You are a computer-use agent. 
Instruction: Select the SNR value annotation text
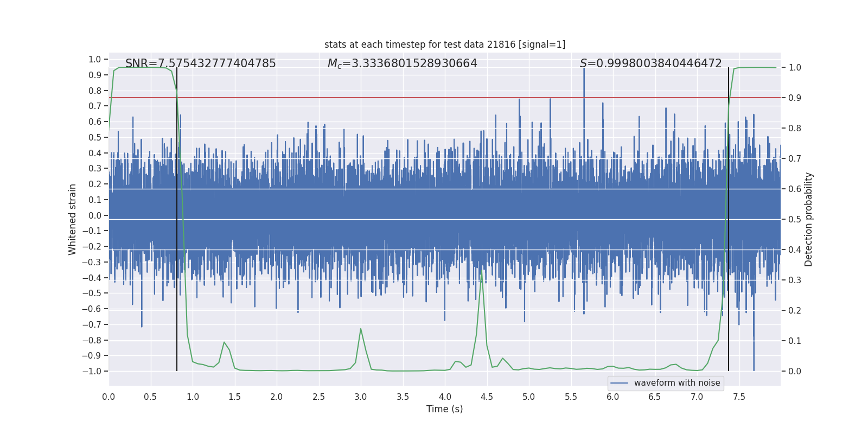tap(200, 63)
